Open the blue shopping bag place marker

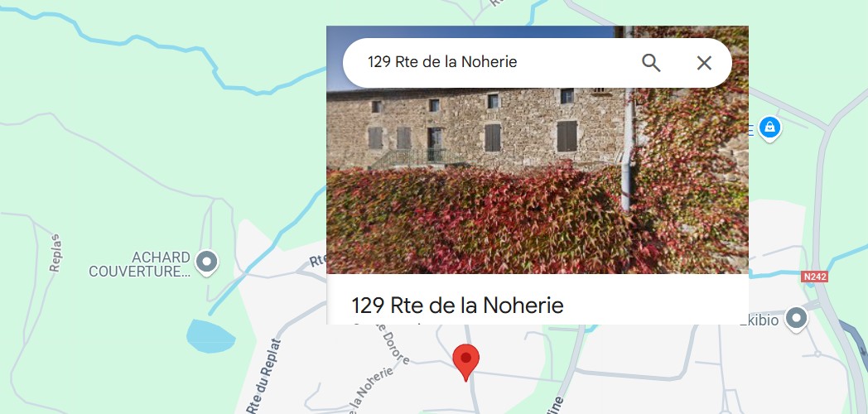pos(769,128)
